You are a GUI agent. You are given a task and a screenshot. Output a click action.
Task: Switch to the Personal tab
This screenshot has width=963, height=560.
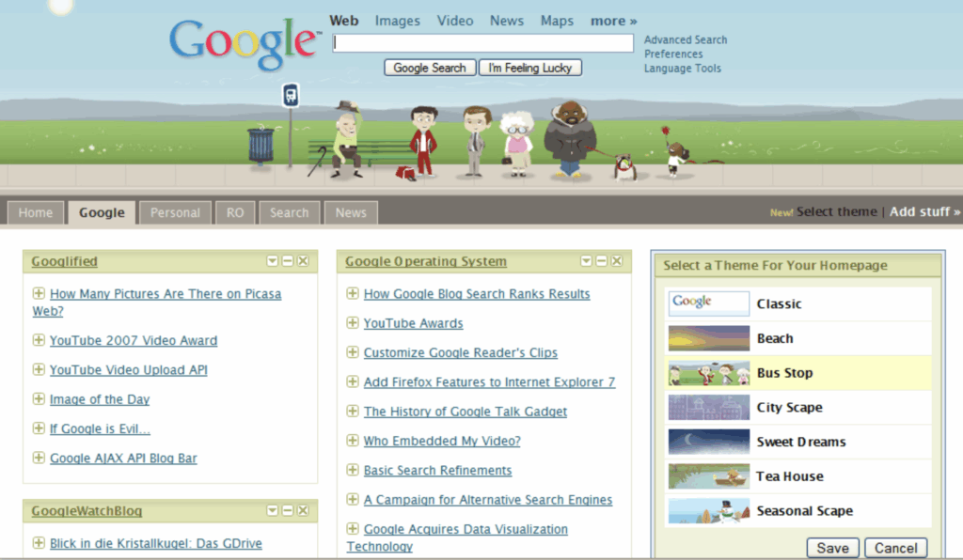click(174, 212)
